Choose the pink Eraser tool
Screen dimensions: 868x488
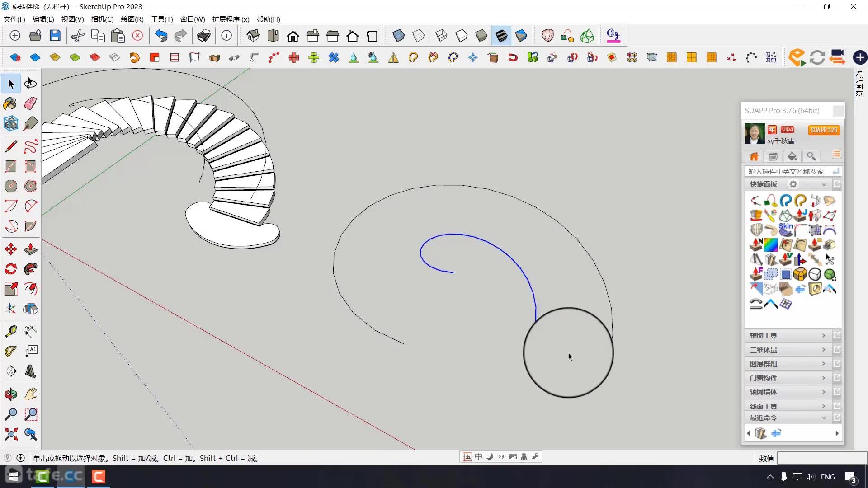[x=31, y=103]
